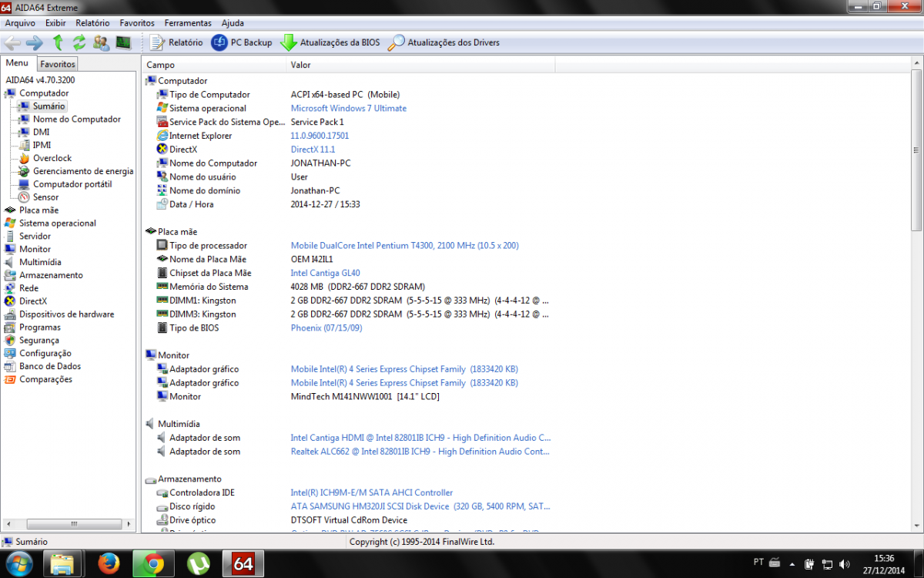This screenshot has width=924, height=578.
Task: Select the Menu tab
Action: pyautogui.click(x=18, y=63)
